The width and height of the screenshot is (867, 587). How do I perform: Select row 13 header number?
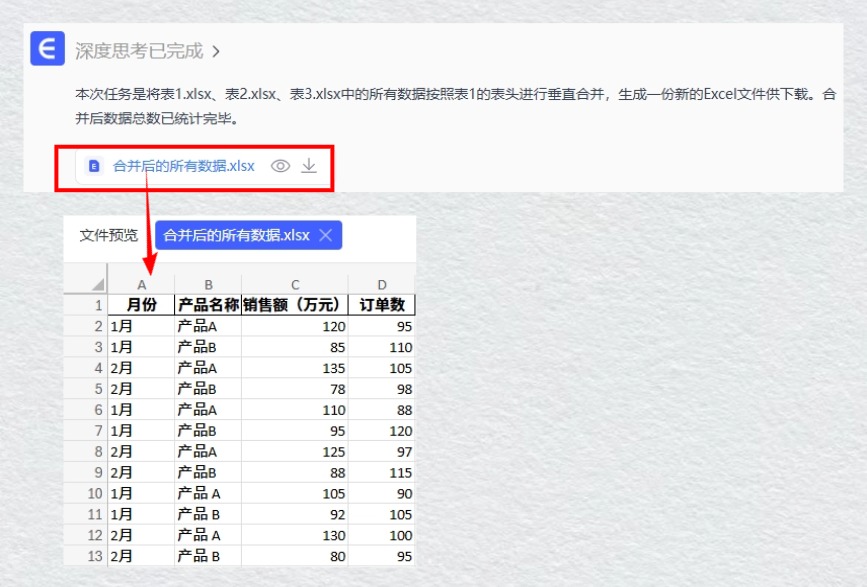pos(95,556)
